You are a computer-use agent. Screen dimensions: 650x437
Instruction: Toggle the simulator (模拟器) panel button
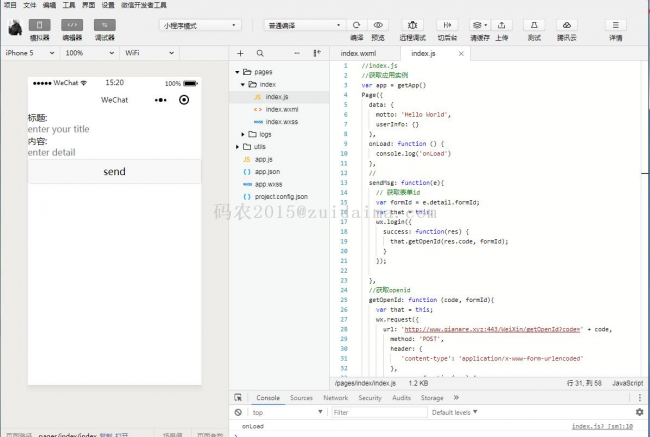click(40, 25)
